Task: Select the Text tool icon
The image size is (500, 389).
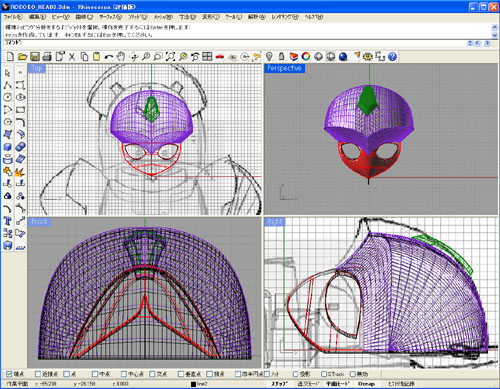Action: pyautogui.click(x=8, y=221)
